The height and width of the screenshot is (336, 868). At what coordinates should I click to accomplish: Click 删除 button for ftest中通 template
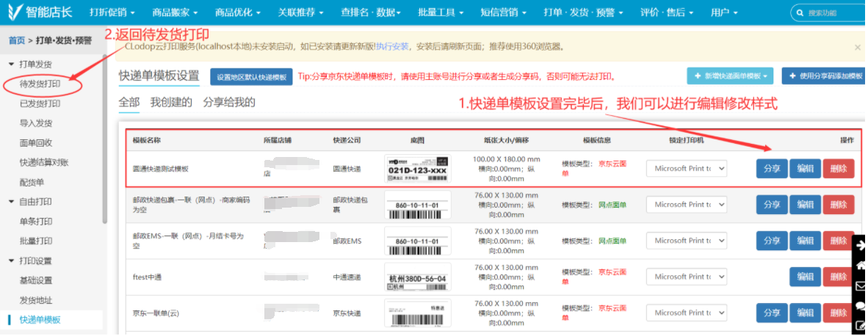click(x=838, y=277)
